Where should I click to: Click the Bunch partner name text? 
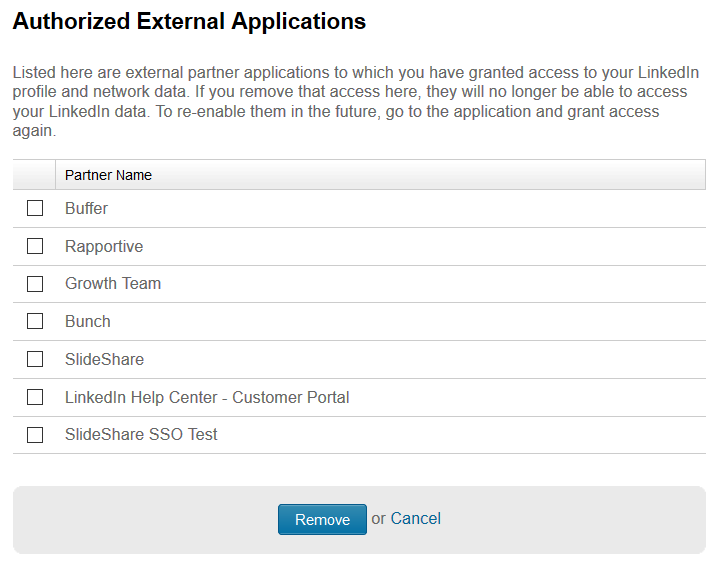coord(88,321)
